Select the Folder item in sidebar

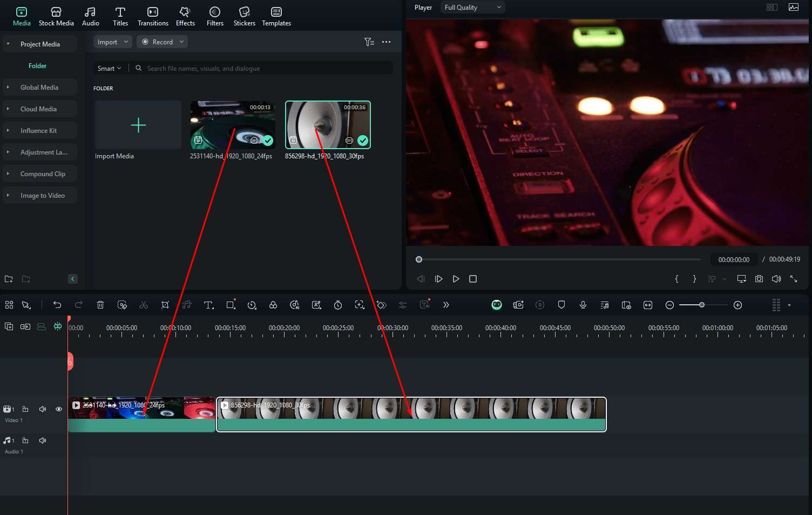[38, 65]
